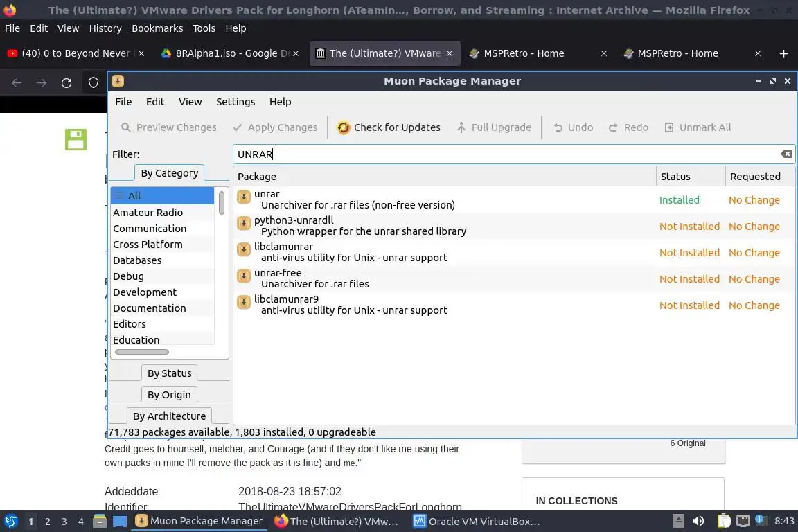Click the clipboard tray icon

tap(724, 521)
